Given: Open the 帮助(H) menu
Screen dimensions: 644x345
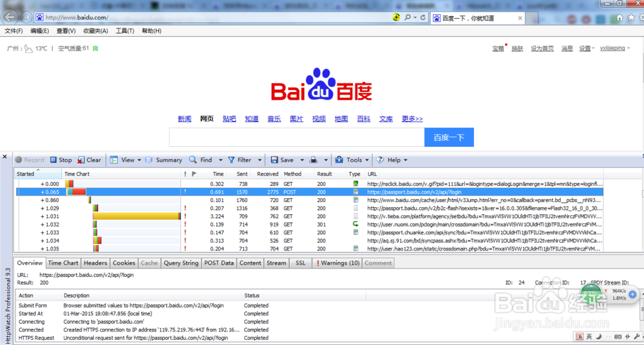Looking at the screenshot, I should pos(151,31).
